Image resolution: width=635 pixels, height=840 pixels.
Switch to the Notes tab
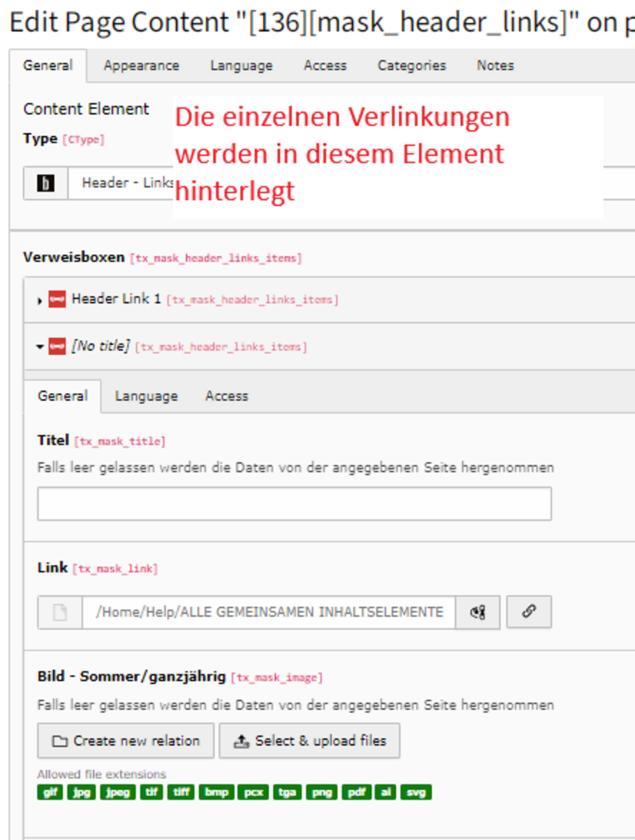[495, 66]
